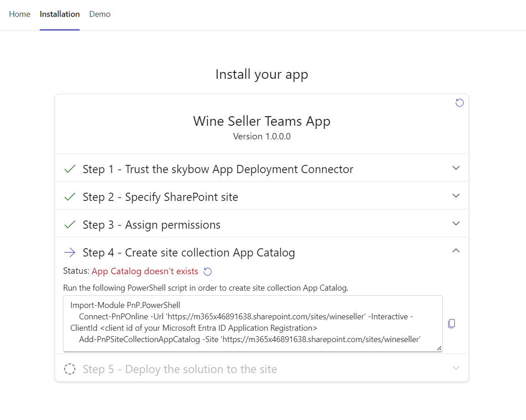Collapse Step 4 with the up chevron
Image resolution: width=526 pixels, height=420 pixels.
(456, 251)
